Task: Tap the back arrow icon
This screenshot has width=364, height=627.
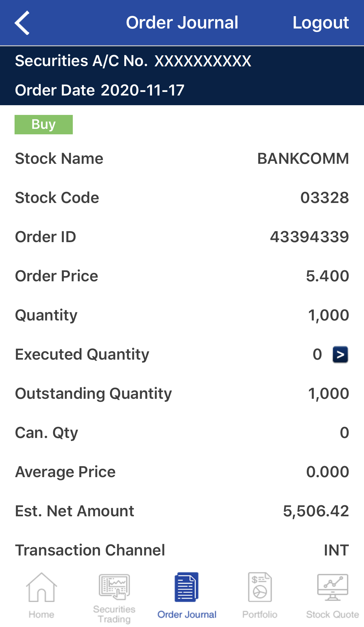Action: (x=22, y=23)
